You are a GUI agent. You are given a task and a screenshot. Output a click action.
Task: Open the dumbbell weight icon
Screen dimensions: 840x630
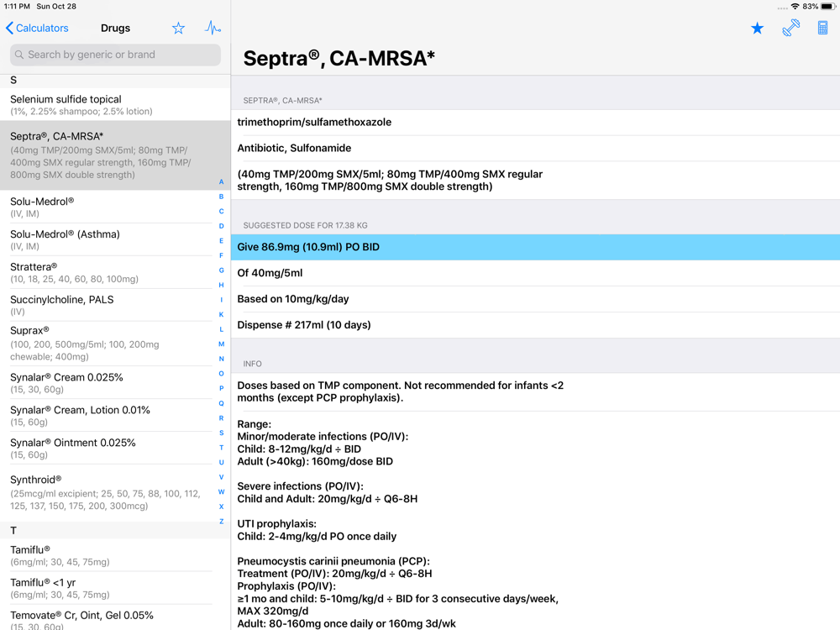coord(790,28)
